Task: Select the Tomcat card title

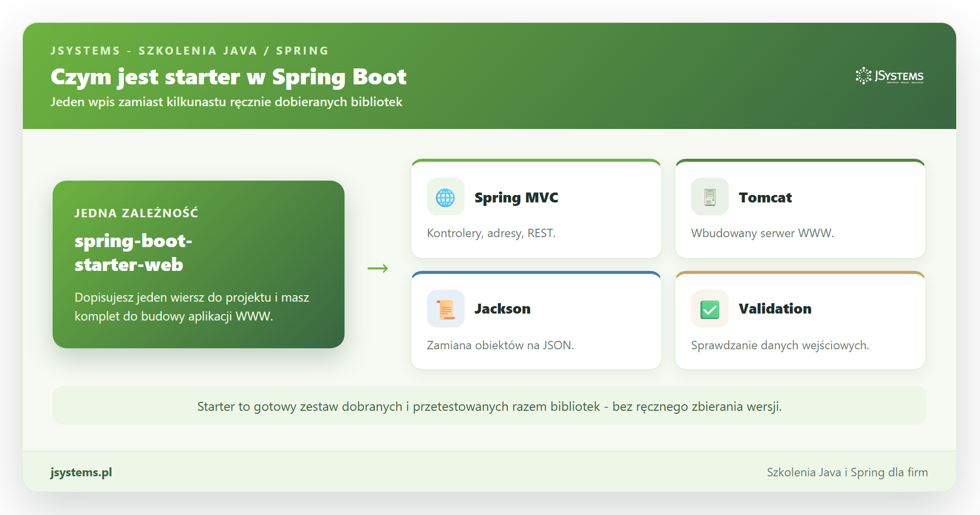Action: (765, 197)
